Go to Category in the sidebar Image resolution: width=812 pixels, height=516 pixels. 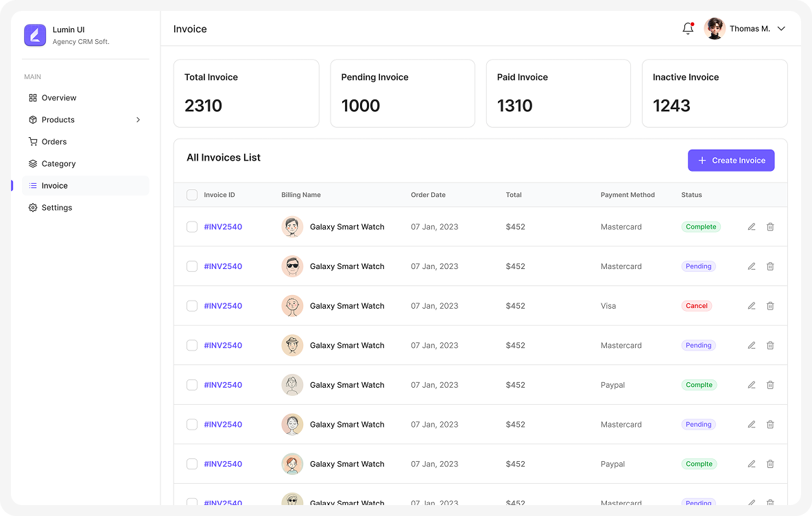click(x=58, y=164)
